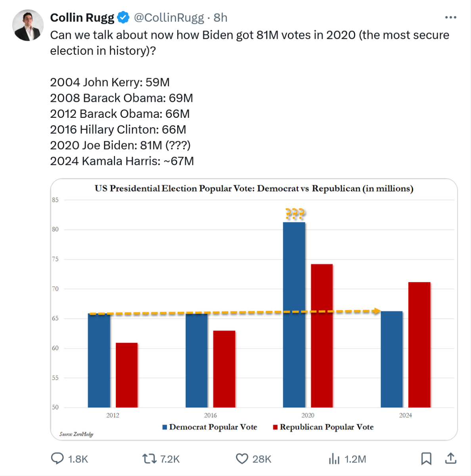The image size is (471, 476).
Task: Click the blue verified badge
Action: (124, 17)
